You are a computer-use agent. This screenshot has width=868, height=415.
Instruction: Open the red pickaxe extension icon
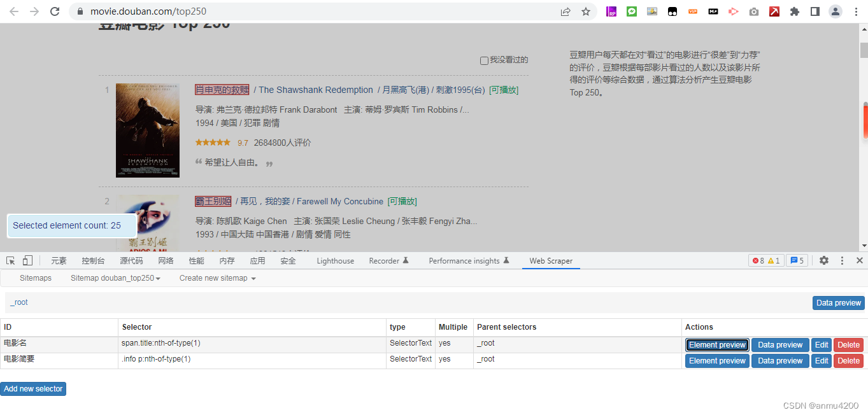tap(774, 11)
